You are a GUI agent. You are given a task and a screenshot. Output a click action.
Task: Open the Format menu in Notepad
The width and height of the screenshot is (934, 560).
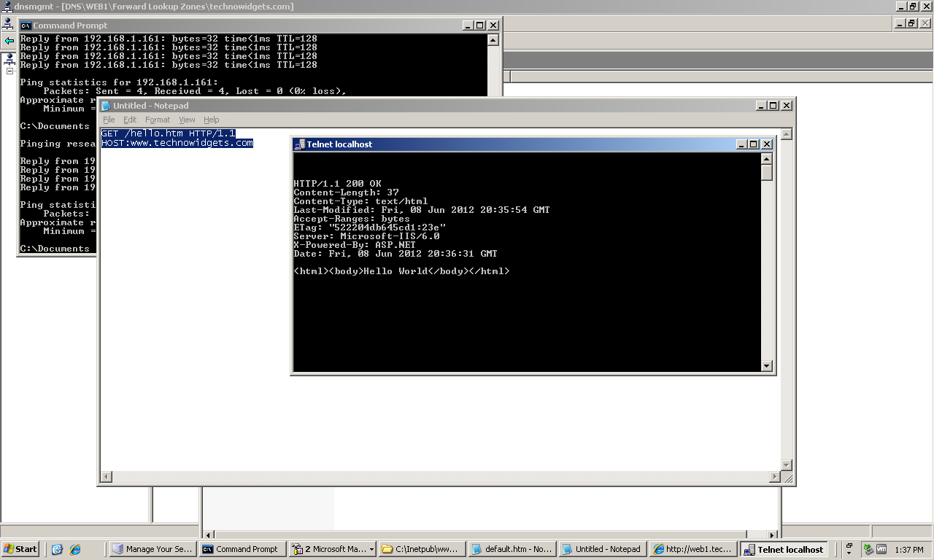157,120
